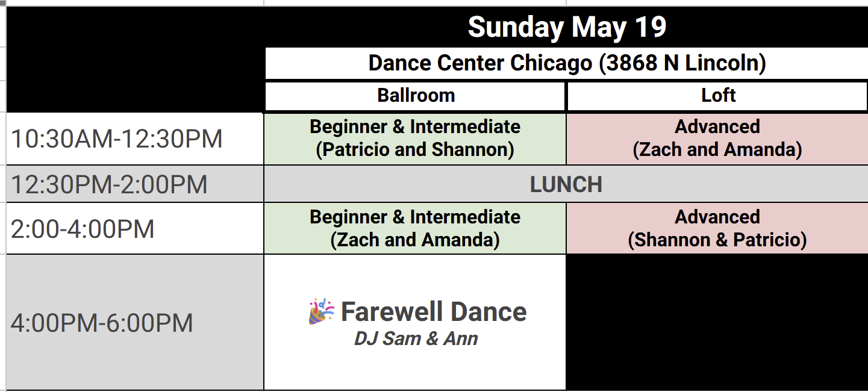868x392 pixels.
Task: Select Beginner & Intermediate with Patricio and Shannon
Action: (x=415, y=138)
